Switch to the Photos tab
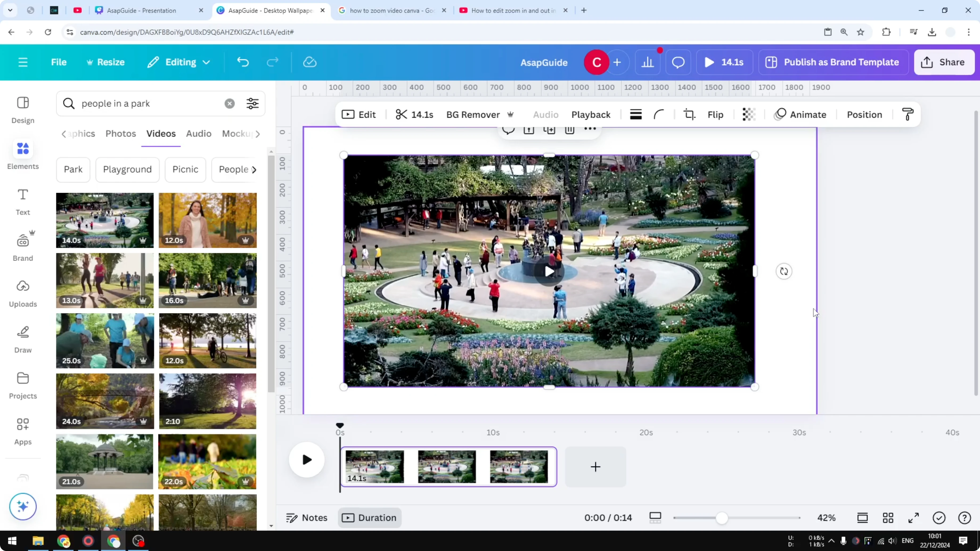This screenshot has width=980, height=551. pyautogui.click(x=120, y=133)
